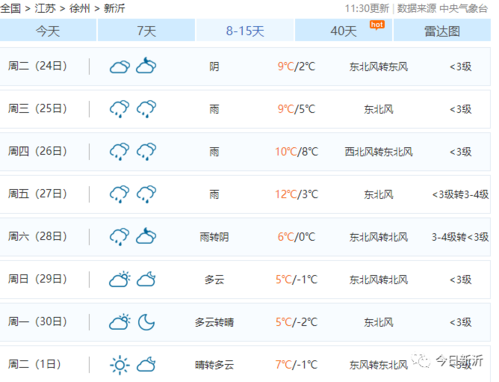This screenshot has height=382, width=499.
Task: Select the 周四（26日）date label
Action: click(x=37, y=151)
